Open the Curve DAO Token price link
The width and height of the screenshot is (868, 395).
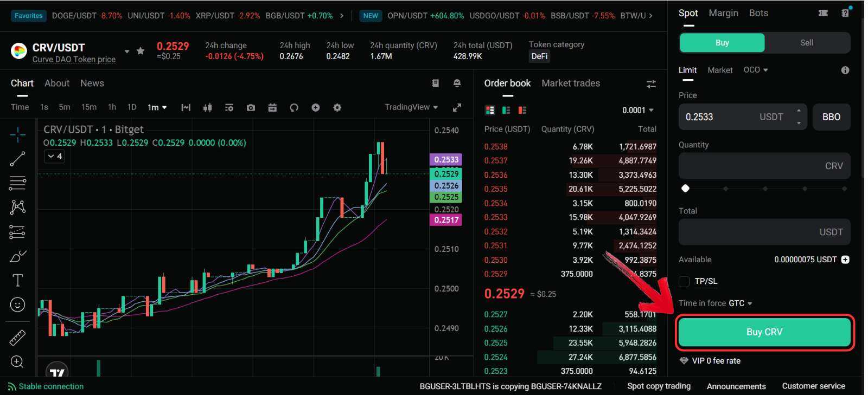click(x=74, y=60)
